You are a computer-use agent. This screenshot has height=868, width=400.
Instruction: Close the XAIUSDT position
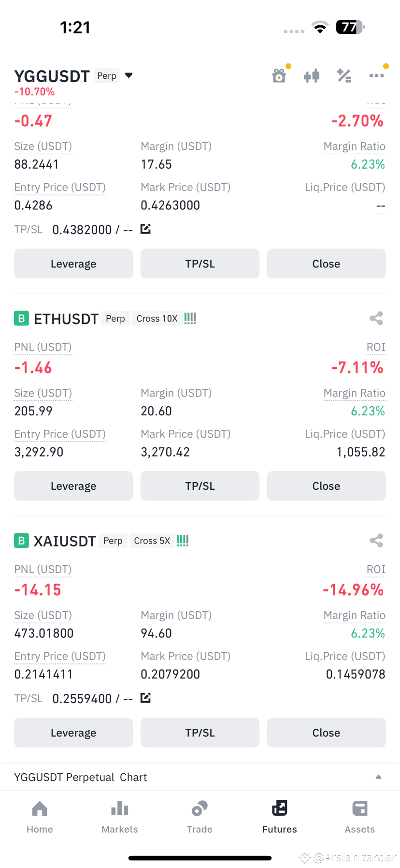coord(327,733)
